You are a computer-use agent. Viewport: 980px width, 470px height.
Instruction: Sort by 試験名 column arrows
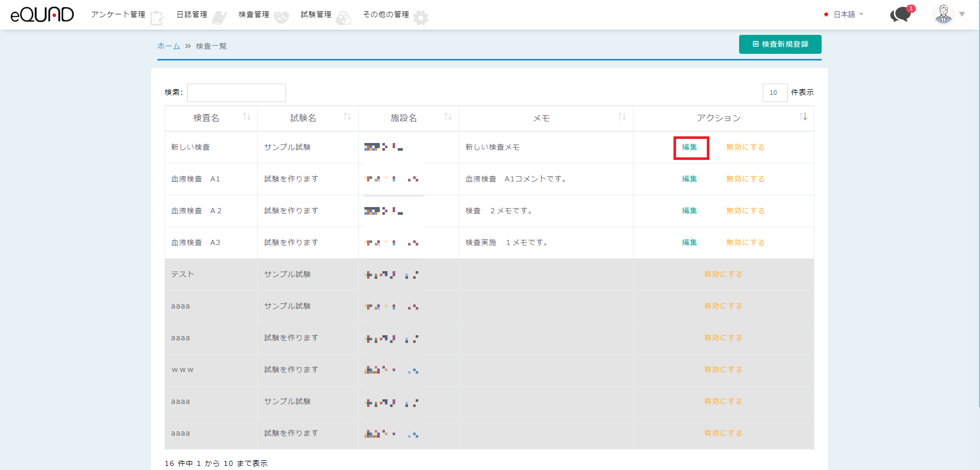pyautogui.click(x=347, y=117)
